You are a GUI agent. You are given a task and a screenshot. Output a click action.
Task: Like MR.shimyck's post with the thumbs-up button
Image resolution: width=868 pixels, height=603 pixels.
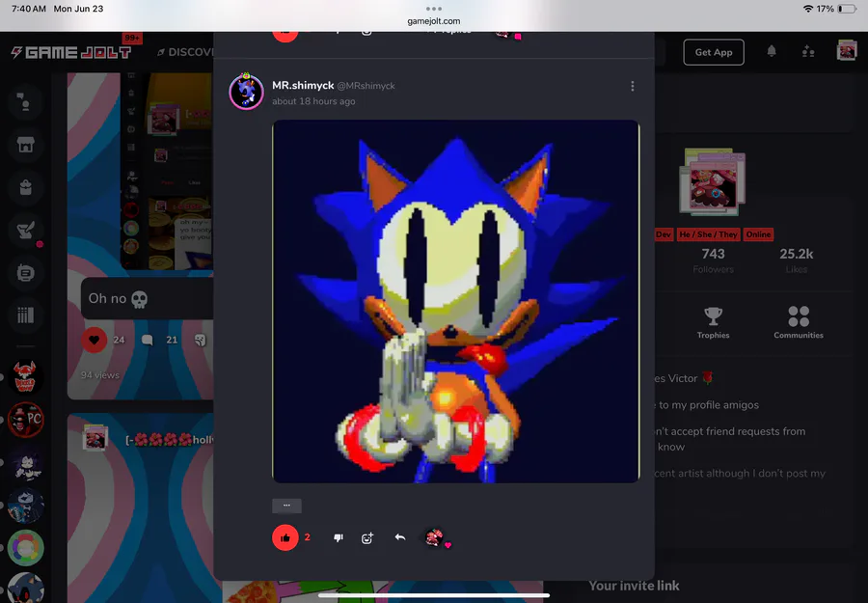[285, 537]
